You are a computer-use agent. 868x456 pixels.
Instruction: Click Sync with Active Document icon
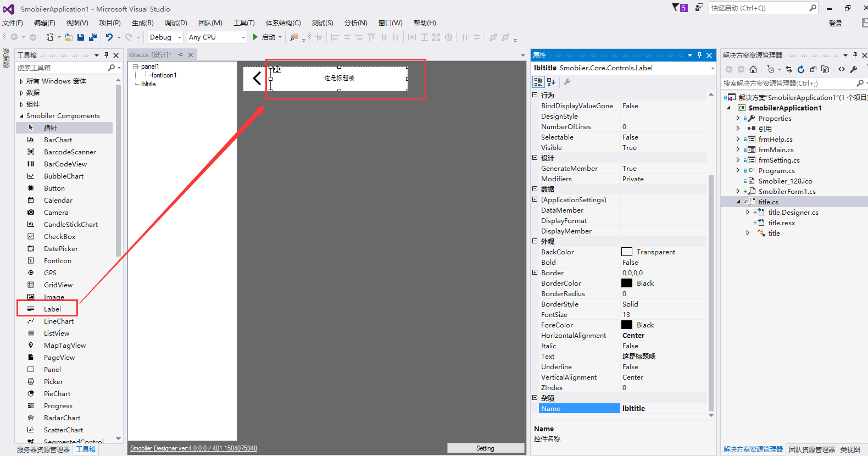[x=789, y=69]
